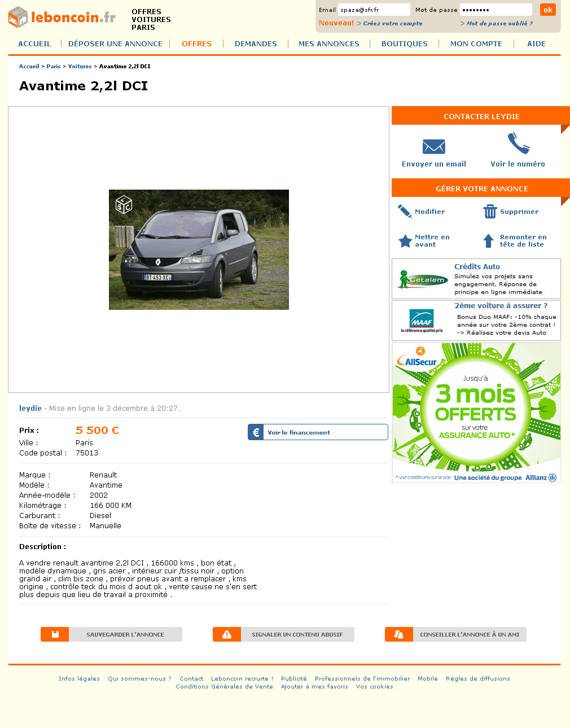Click the envelope icon to send email
This screenshot has width=570, height=728.
click(x=433, y=147)
